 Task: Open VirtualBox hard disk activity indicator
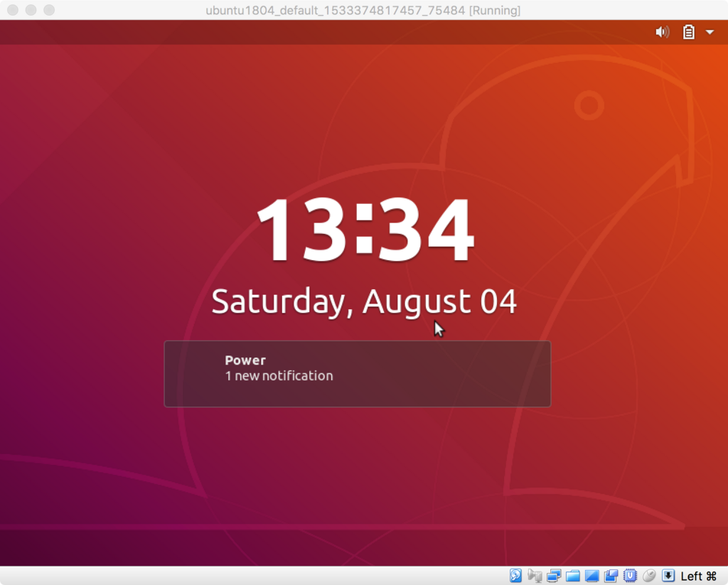click(516, 576)
